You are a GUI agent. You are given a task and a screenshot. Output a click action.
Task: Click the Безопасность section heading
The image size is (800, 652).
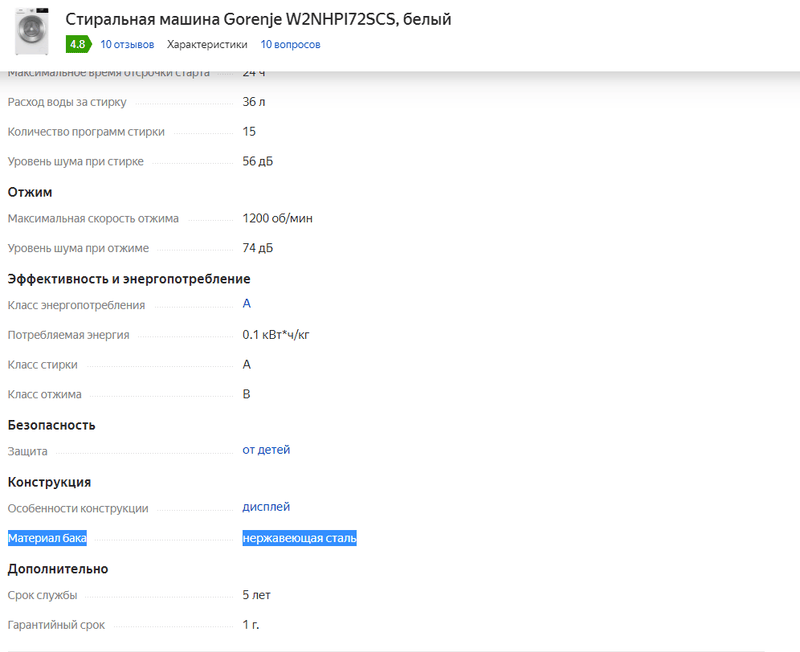[x=52, y=425]
